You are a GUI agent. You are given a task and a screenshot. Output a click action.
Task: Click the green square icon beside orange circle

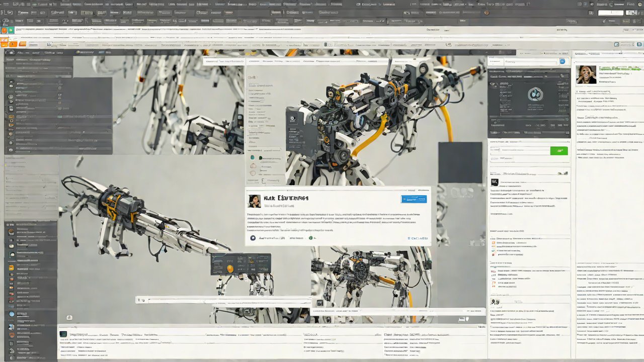pos(11,31)
